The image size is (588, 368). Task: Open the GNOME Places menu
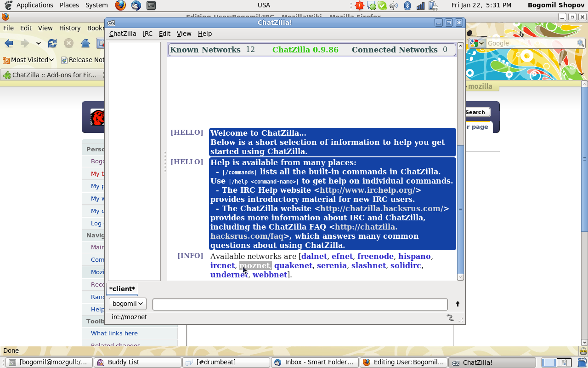[69, 5]
